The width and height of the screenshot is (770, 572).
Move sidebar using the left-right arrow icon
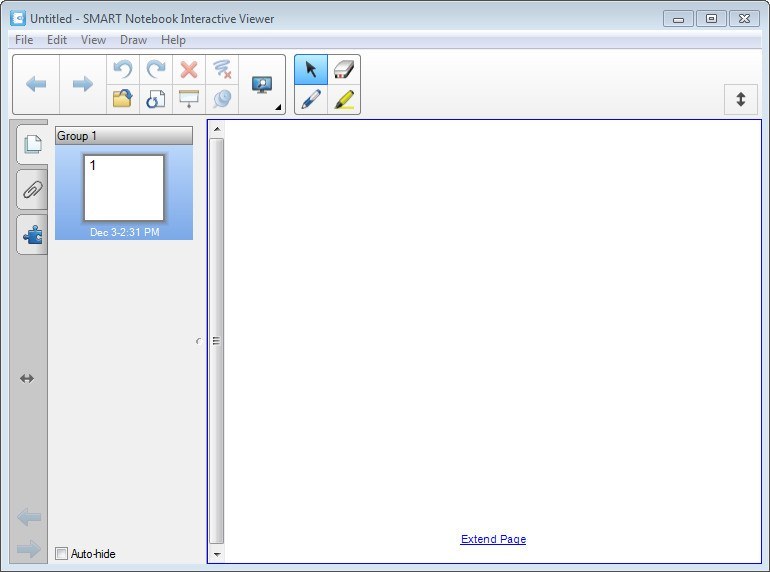[27, 378]
